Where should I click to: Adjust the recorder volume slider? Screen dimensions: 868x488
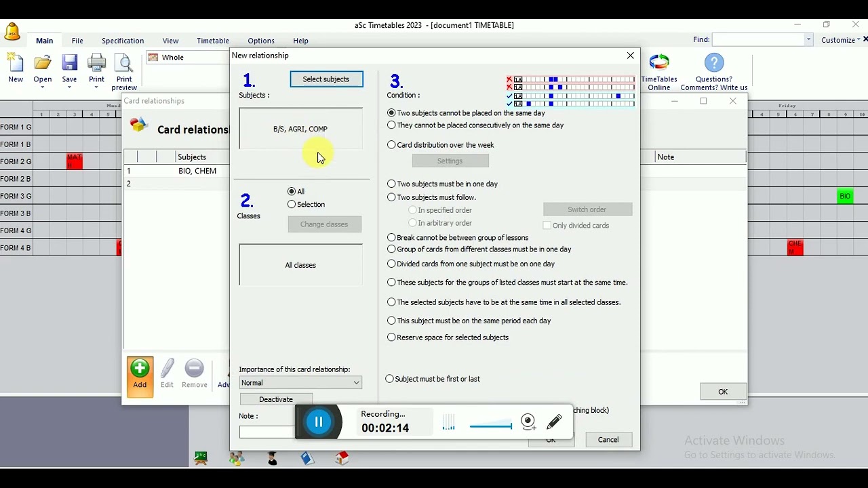tap(490, 426)
